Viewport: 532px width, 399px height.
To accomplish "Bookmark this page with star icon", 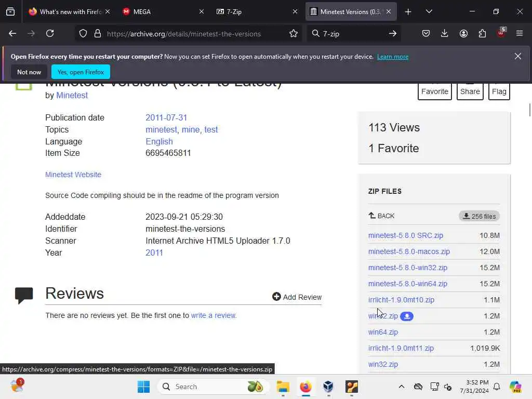I will (294, 34).
